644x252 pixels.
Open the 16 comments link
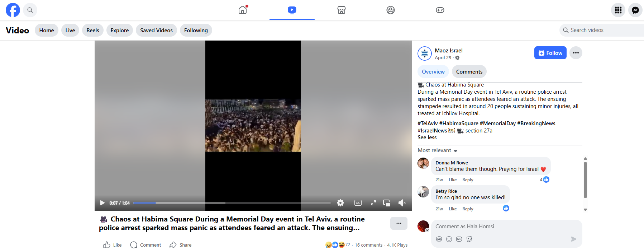(x=368, y=245)
